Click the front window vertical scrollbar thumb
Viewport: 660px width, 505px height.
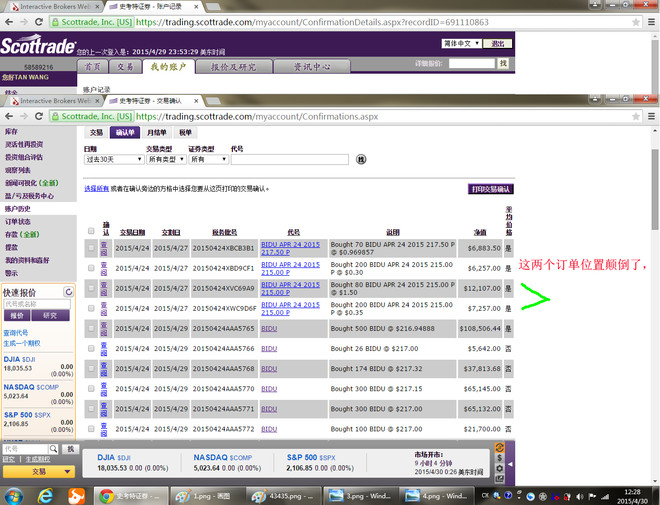pyautogui.click(x=655, y=189)
